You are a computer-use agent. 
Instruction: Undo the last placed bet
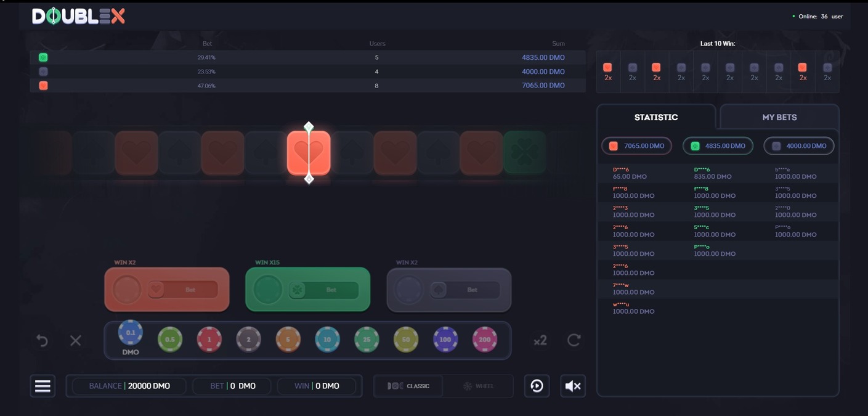41,340
